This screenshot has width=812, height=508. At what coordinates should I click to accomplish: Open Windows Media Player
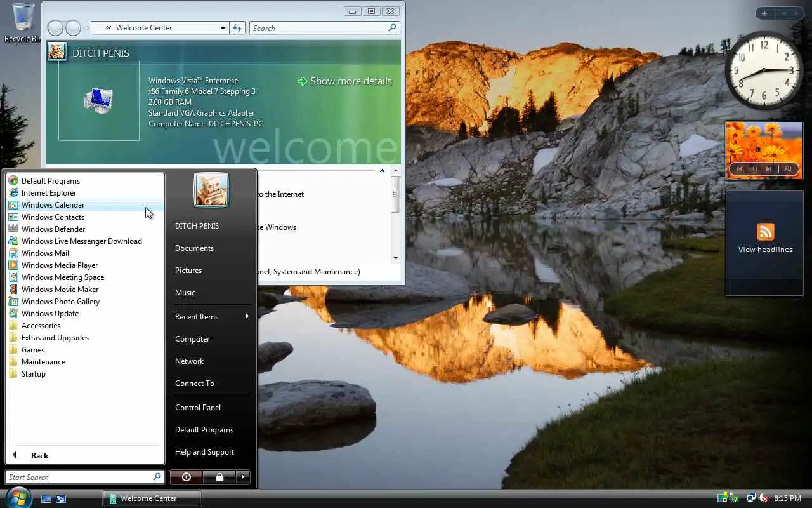[84, 265]
